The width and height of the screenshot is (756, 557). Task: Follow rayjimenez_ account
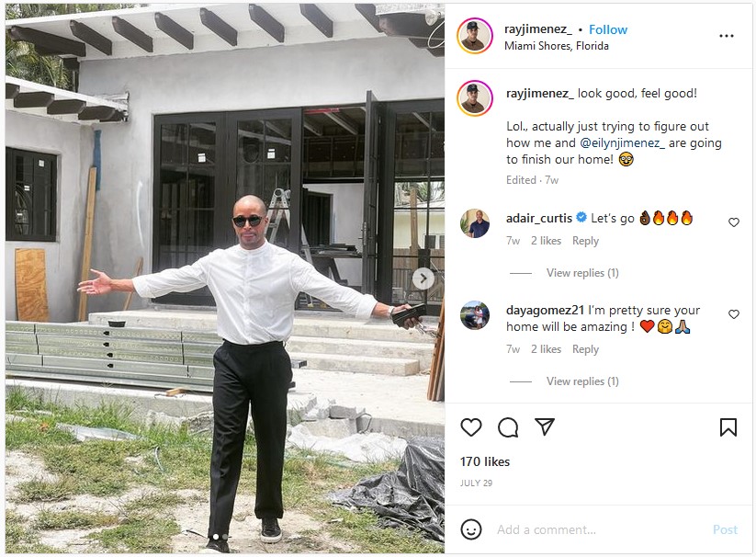click(608, 29)
